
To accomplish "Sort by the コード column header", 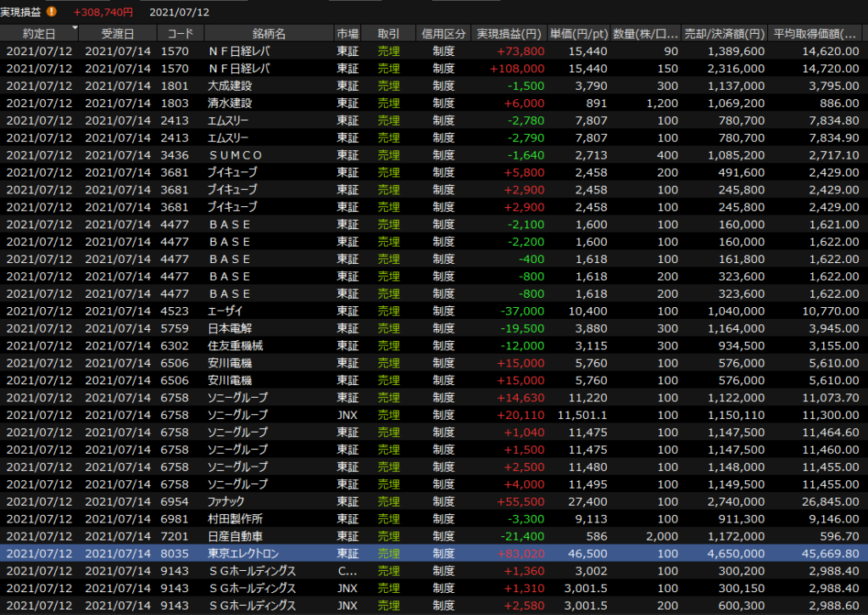I will coord(180,34).
